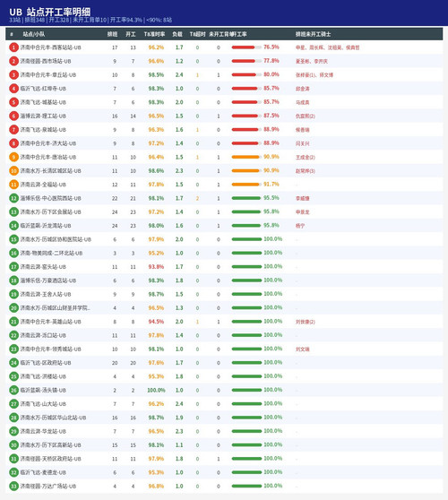Click the 负载 column header
The image size is (448, 500).
point(177,34)
